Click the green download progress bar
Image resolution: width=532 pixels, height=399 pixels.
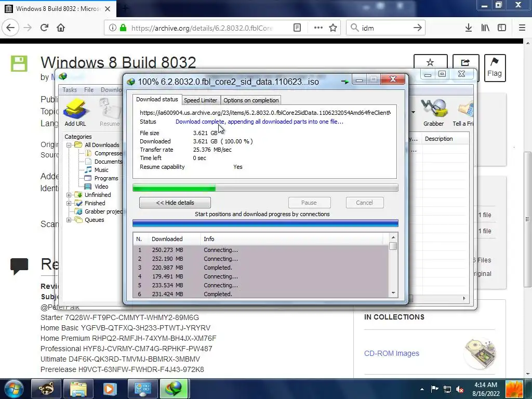click(265, 188)
